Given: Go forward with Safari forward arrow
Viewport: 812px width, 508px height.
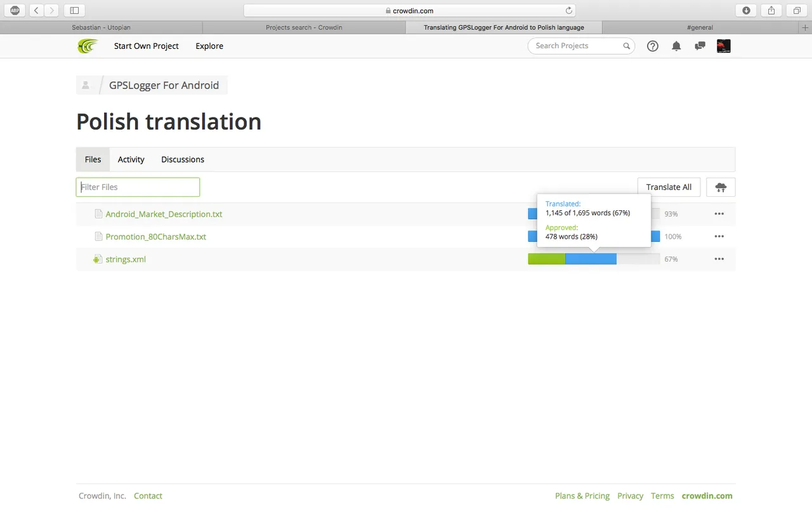Looking at the screenshot, I should 52,10.
